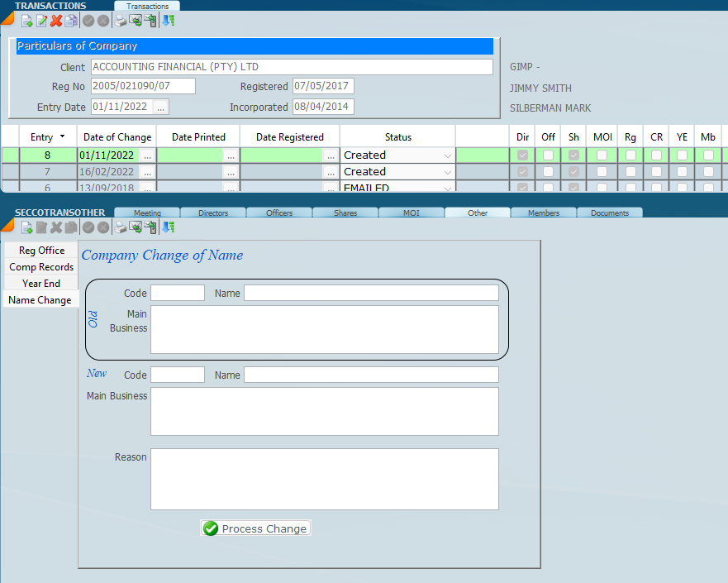Viewport: 728px width, 583px height.
Task: Click the New company Name input field
Action: click(371, 375)
